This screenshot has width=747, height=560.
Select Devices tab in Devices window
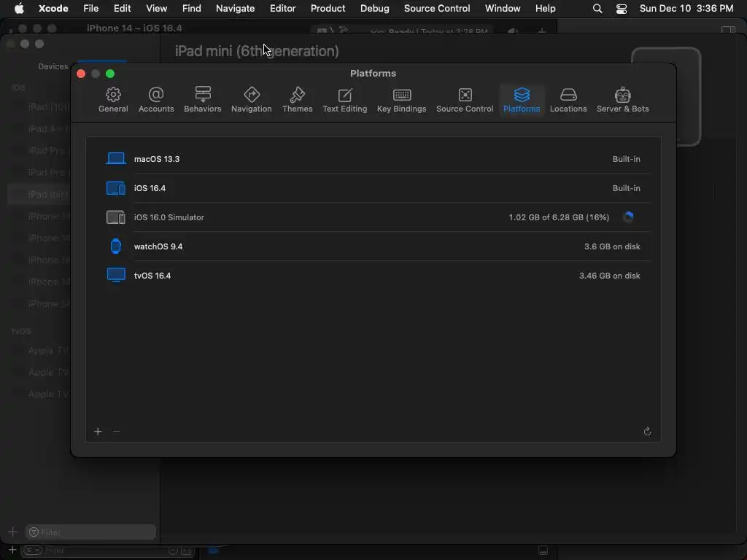click(53, 66)
